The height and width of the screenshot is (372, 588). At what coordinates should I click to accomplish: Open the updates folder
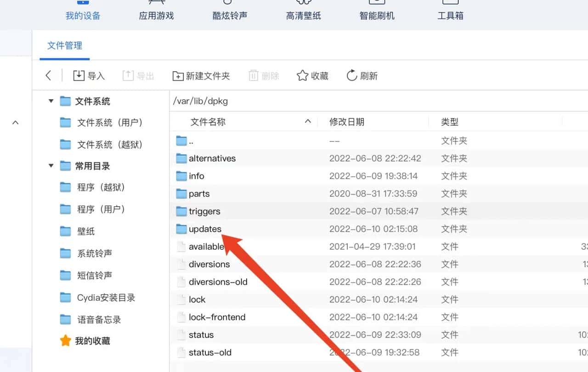pyautogui.click(x=205, y=229)
